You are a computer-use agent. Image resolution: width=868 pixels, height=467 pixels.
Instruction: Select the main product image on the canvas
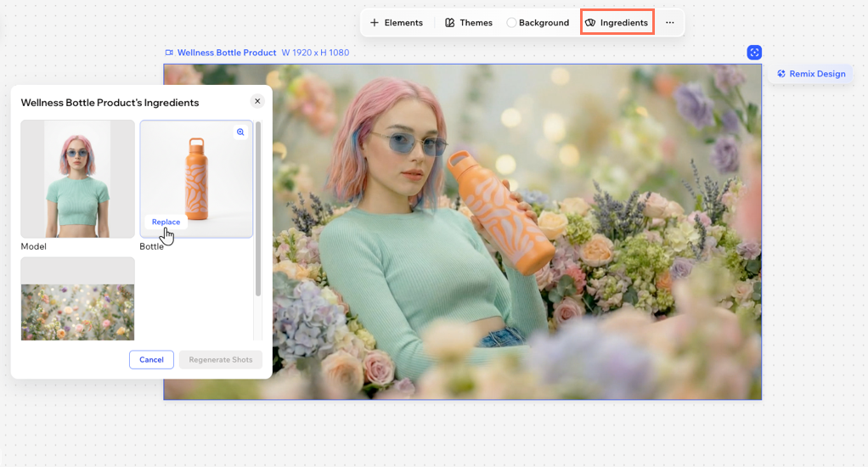pos(462,232)
